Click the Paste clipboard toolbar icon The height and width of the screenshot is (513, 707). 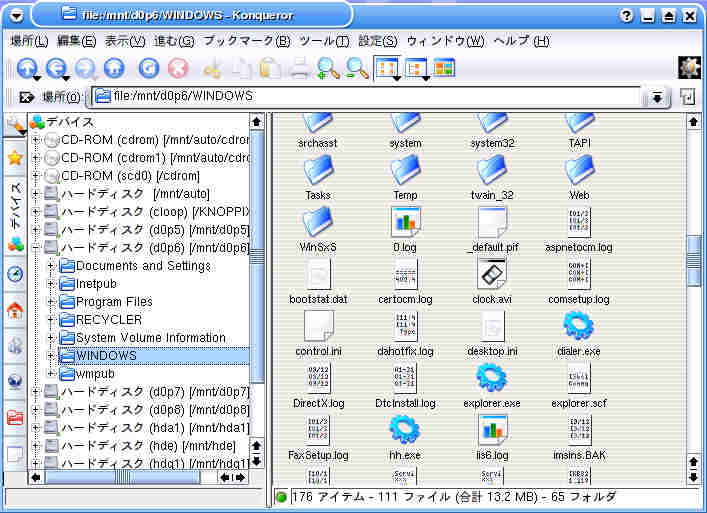click(270, 69)
